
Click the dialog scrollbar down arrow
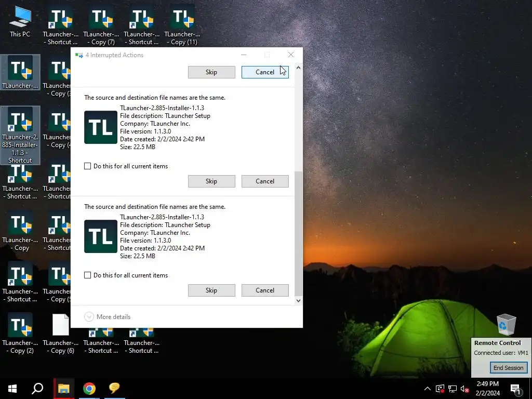(x=298, y=301)
